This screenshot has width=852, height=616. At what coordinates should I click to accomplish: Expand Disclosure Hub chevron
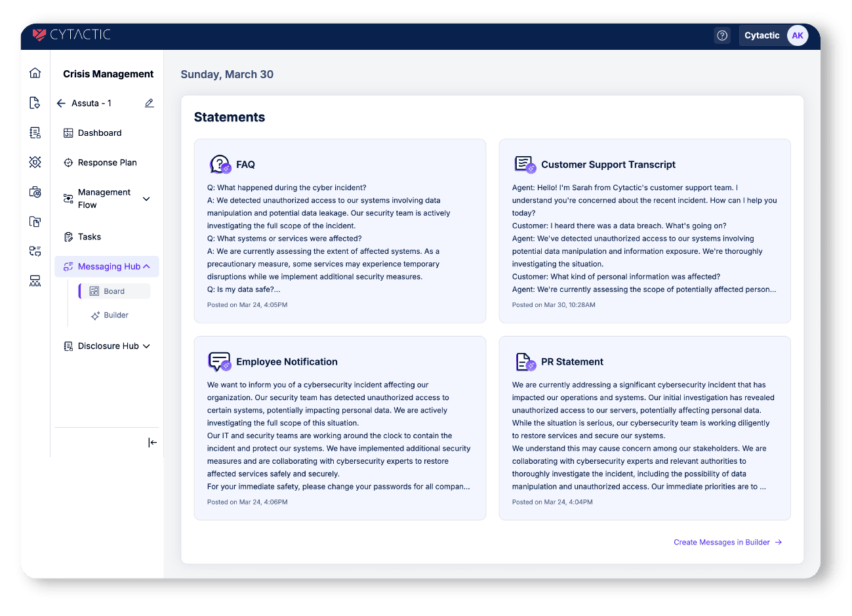pyautogui.click(x=146, y=346)
